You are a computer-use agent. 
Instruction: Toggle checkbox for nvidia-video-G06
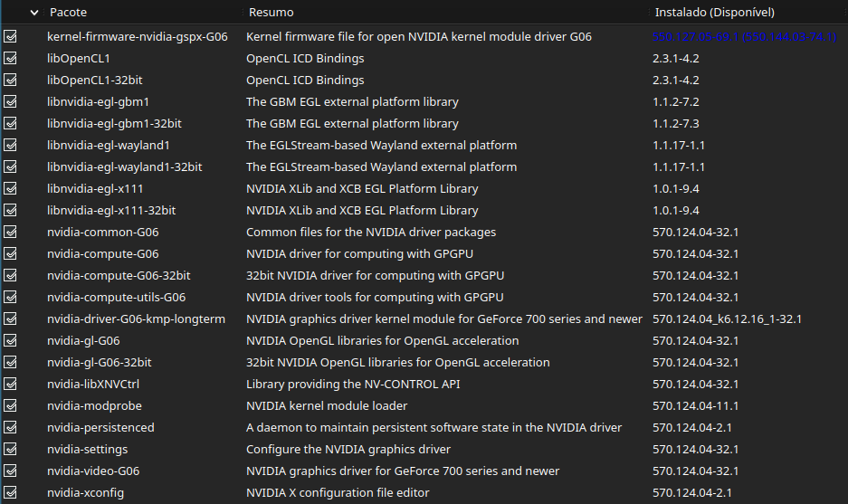point(10,471)
